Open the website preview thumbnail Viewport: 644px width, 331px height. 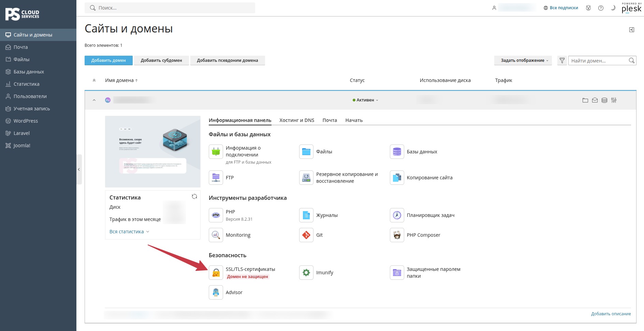pyautogui.click(x=153, y=152)
